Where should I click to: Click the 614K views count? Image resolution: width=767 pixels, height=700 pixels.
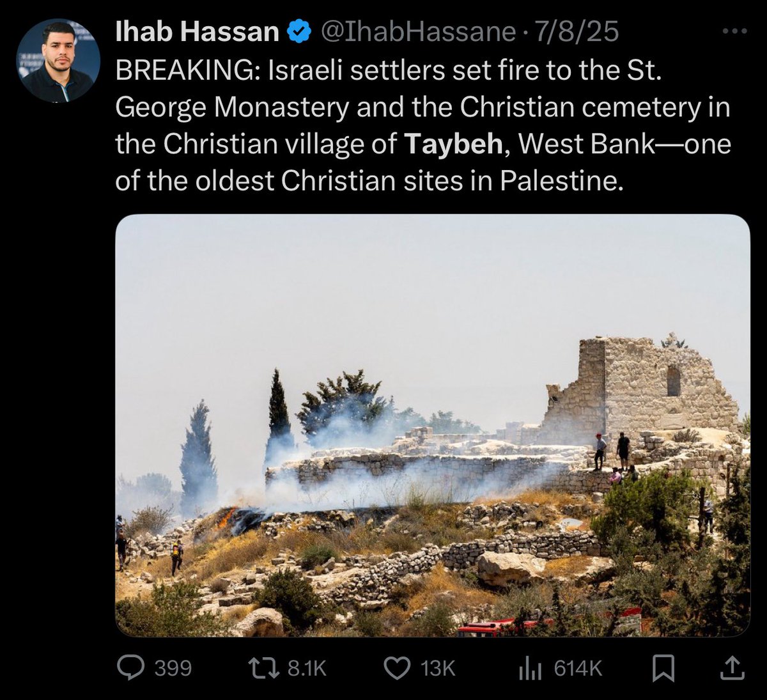578,669
